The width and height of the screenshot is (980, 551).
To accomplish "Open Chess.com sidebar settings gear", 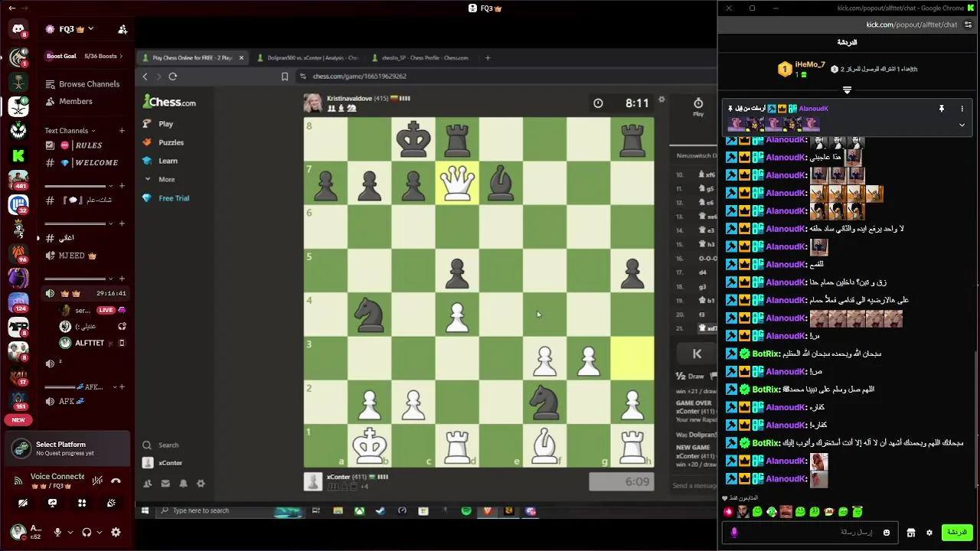I will click(201, 484).
